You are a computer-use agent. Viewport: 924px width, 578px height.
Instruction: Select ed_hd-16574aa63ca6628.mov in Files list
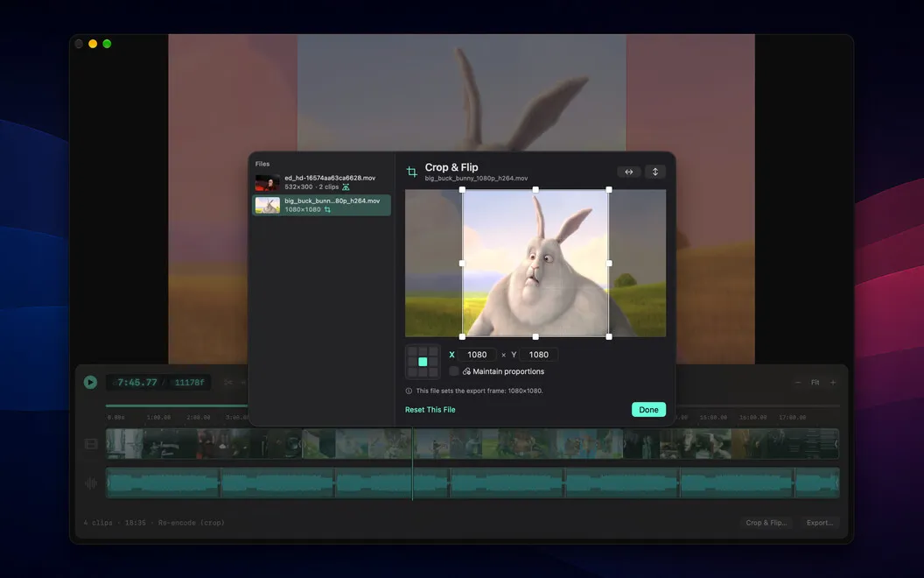point(322,182)
